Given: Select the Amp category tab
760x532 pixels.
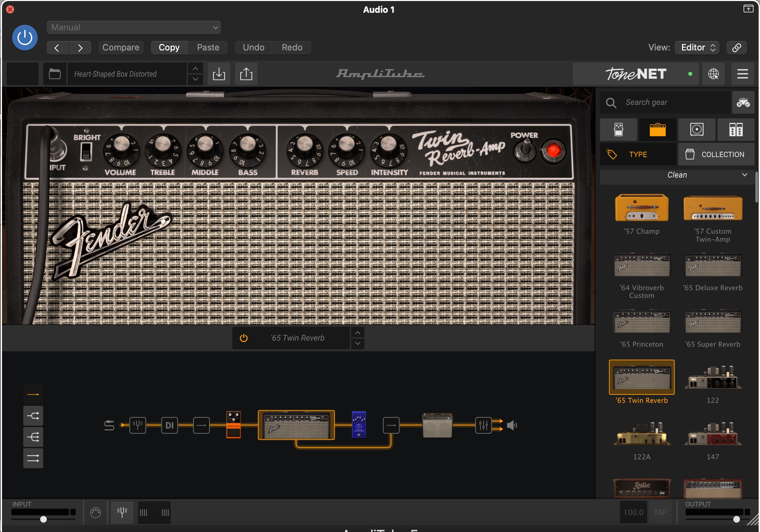Looking at the screenshot, I should 657,129.
